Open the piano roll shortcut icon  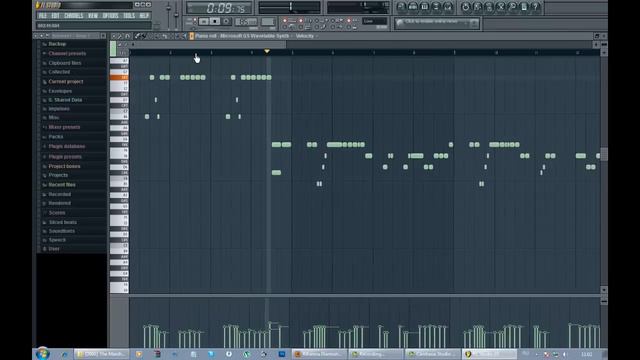click(424, 7)
